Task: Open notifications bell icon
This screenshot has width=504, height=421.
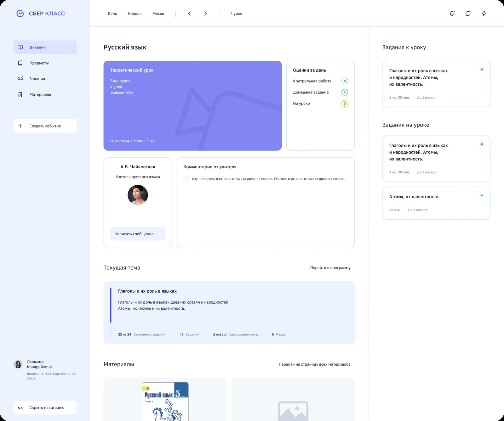Action: (x=452, y=14)
